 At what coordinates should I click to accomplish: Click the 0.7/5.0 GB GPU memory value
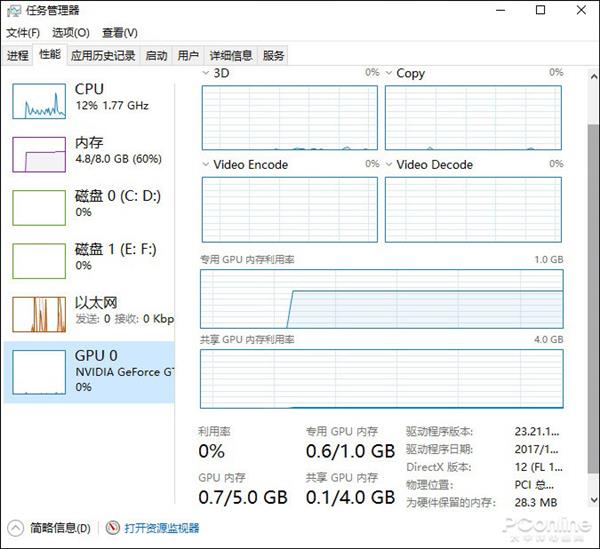tap(243, 497)
